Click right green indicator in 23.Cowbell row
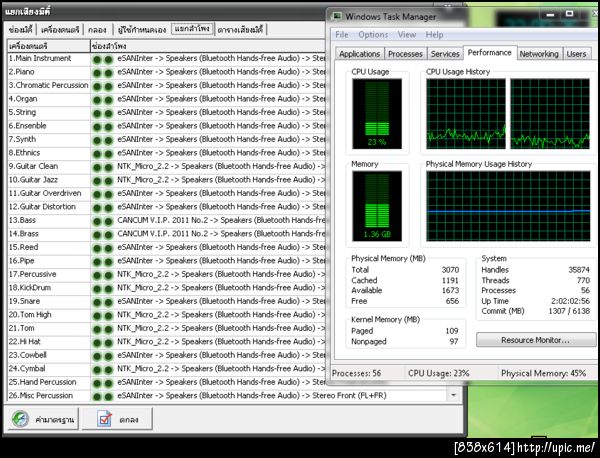Screen dimensions: 600x458 (x=109, y=356)
